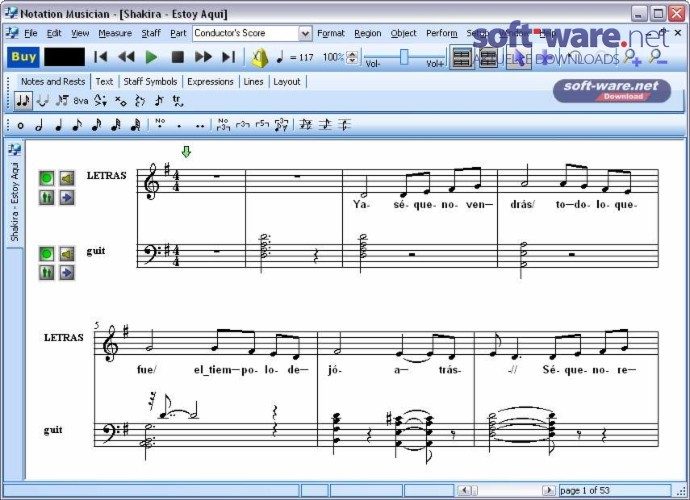Click the zoom out magnifier icon
The width and height of the screenshot is (690, 500).
658,58
